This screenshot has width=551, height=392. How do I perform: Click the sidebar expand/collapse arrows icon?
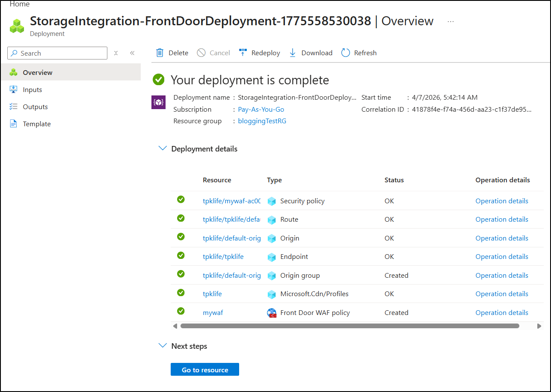click(x=116, y=53)
